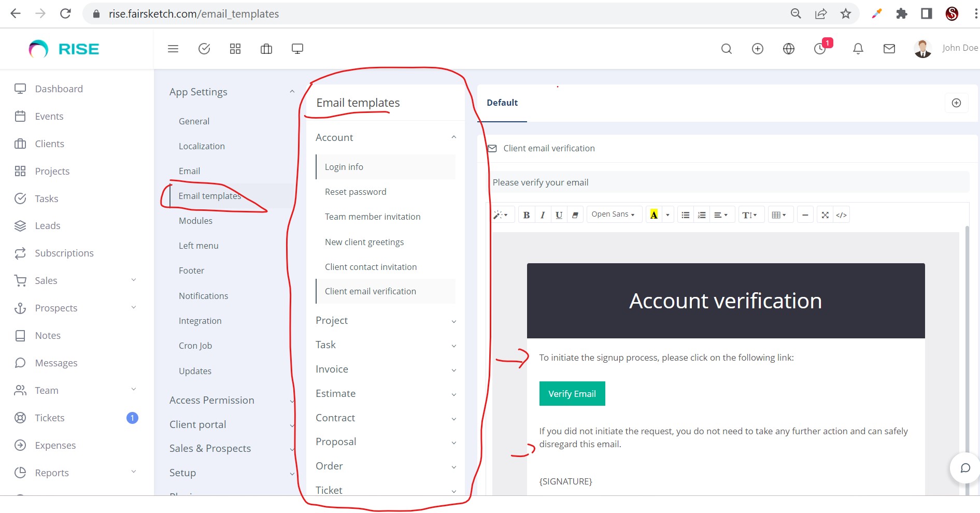Edit the Please verify your email subject field

(x=729, y=182)
